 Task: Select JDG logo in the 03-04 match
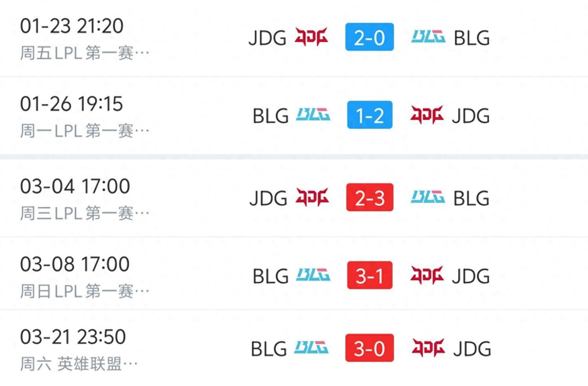coord(312,197)
